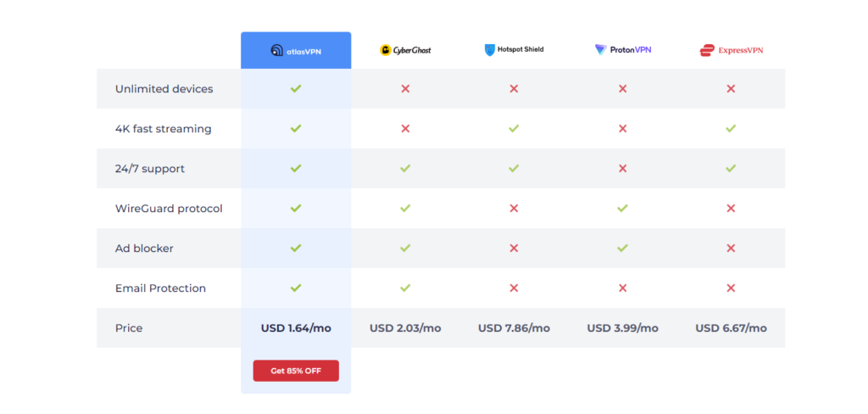Click CyberGhost's Email Protection checkmark

tap(405, 288)
